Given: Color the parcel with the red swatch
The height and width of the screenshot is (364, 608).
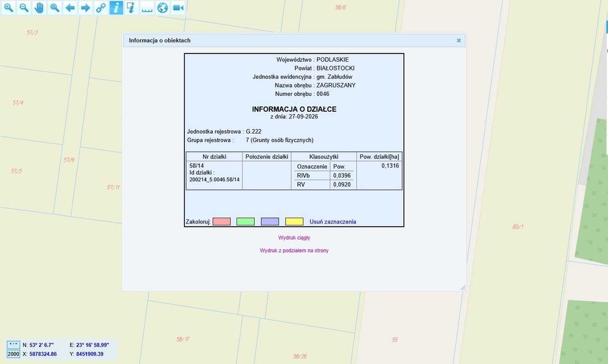Looking at the screenshot, I should [221, 221].
